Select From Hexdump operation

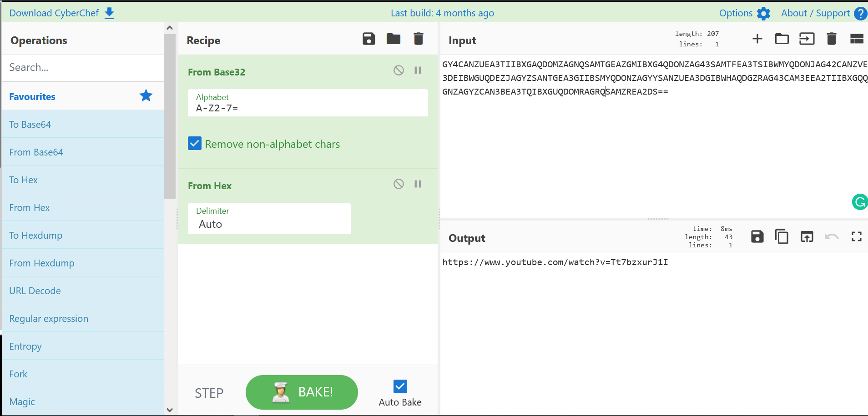click(x=83, y=263)
